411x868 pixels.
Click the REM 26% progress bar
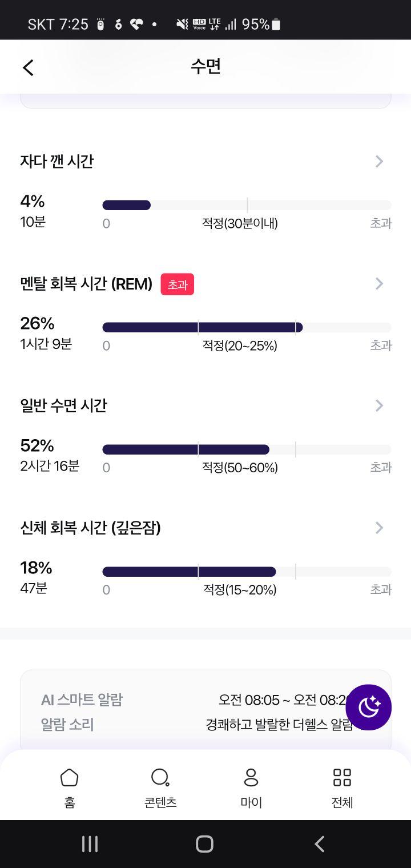pos(247,327)
